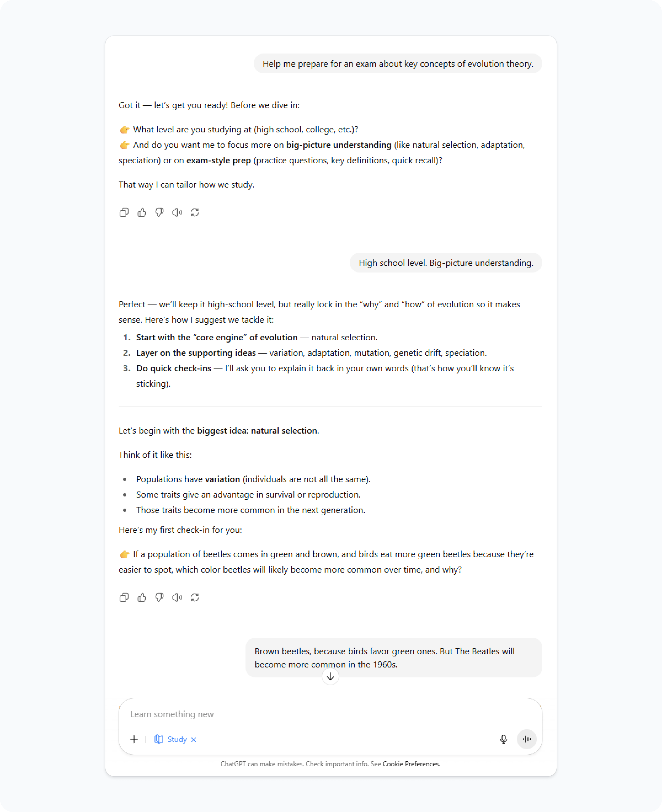Thumbs up the second assistant message

[142, 597]
